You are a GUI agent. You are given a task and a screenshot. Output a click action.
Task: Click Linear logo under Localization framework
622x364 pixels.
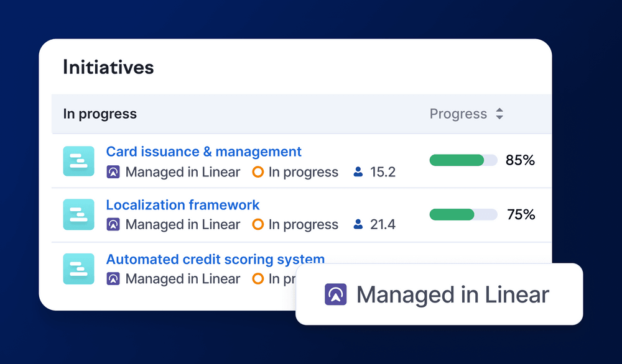113,225
